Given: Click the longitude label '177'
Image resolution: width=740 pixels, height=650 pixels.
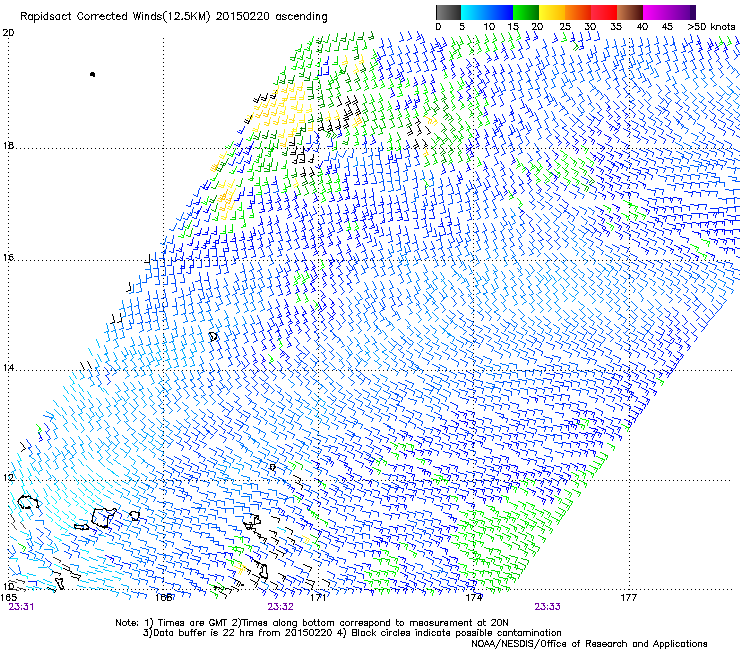Looking at the screenshot, I should 628,598.
